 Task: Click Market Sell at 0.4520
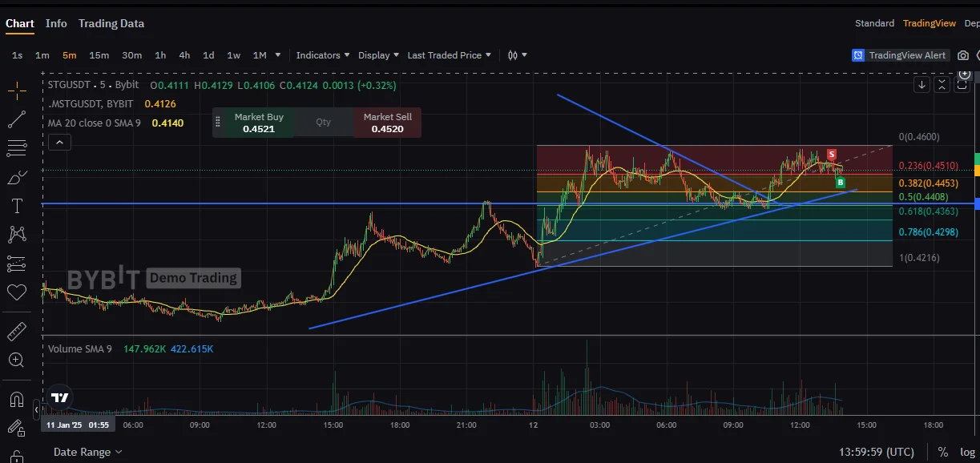click(x=388, y=123)
